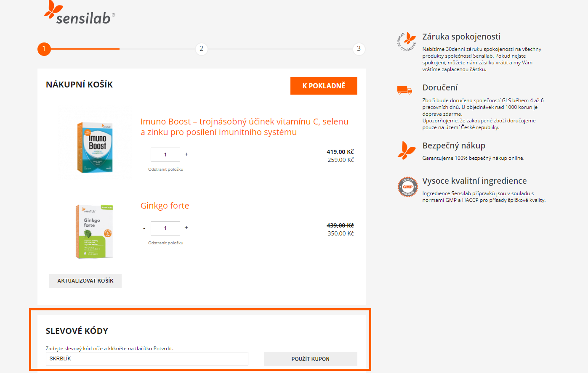Click the Doručení heading
588x373 pixels.
point(440,87)
